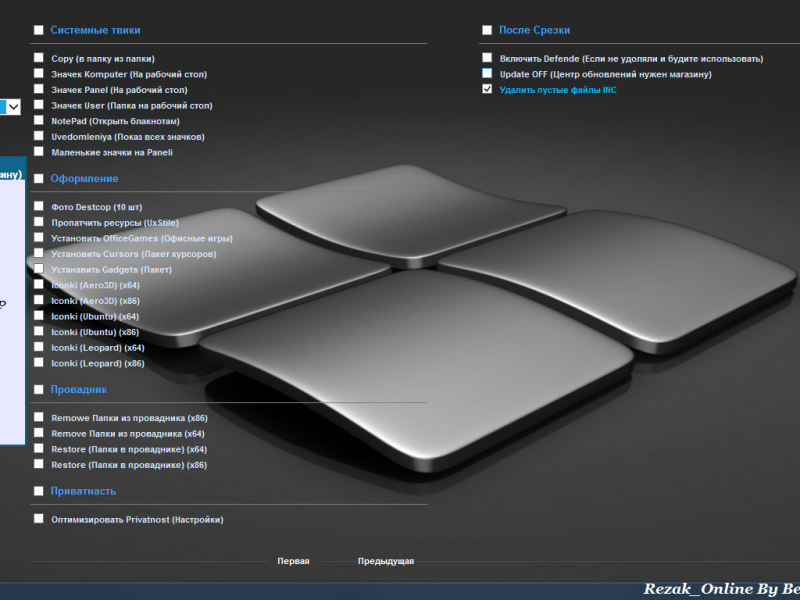Click the Оформление heading
Viewport: 800px width, 600px height.
click(84, 179)
